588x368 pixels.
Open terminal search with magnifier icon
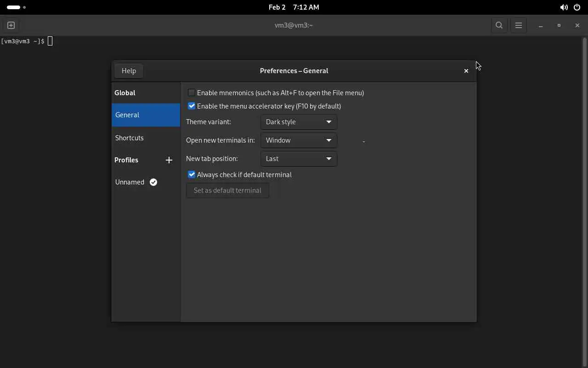pos(499,25)
